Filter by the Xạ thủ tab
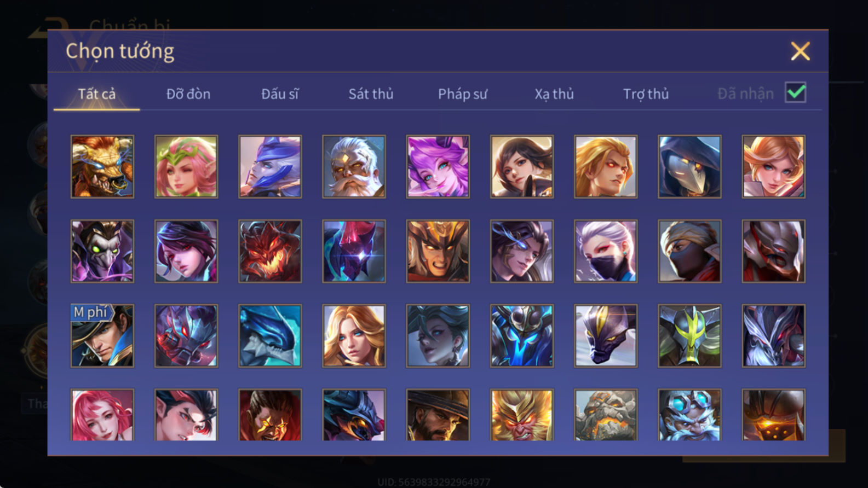This screenshot has width=868, height=488. click(554, 94)
